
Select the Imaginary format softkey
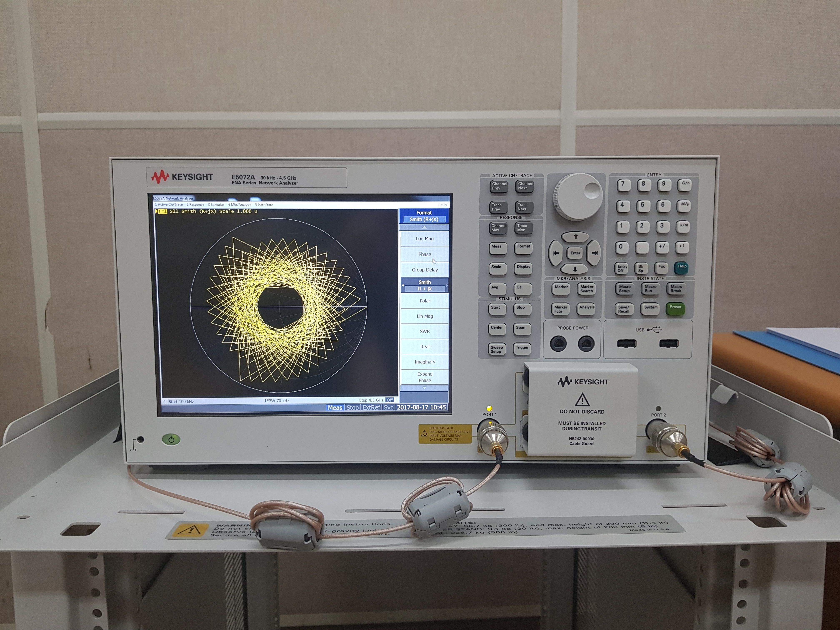coord(425,361)
